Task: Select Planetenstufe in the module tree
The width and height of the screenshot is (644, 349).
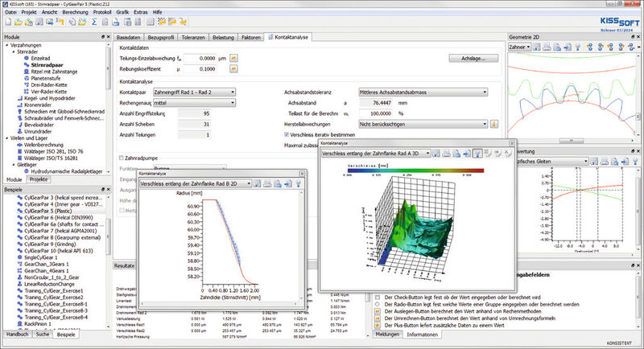Action: (45, 78)
